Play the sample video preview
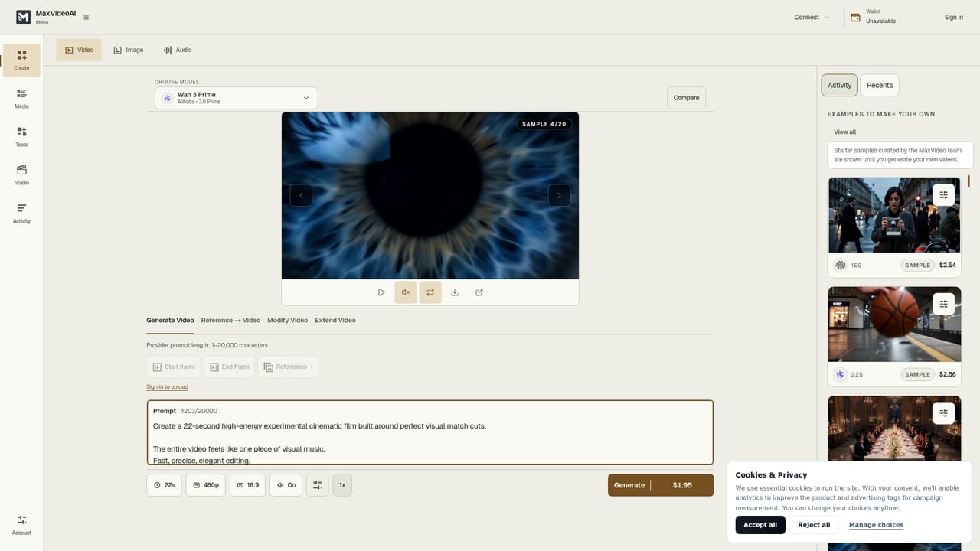Viewport: 980px width, 551px height. pos(381,292)
